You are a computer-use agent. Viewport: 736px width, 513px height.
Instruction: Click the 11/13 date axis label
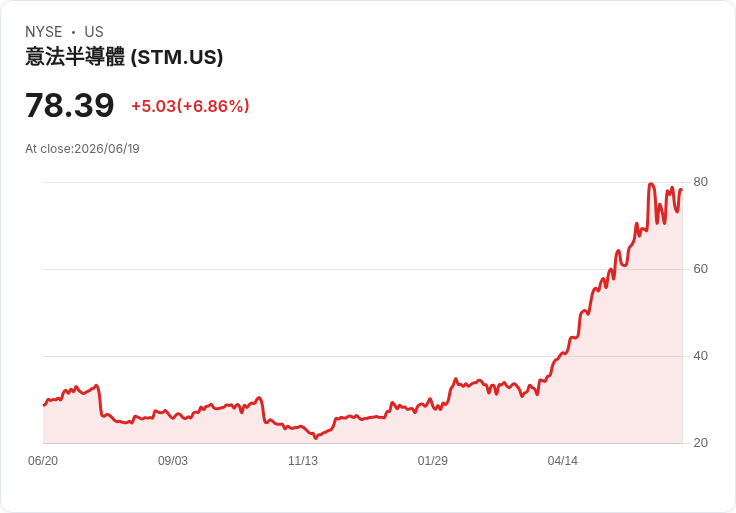pos(303,461)
